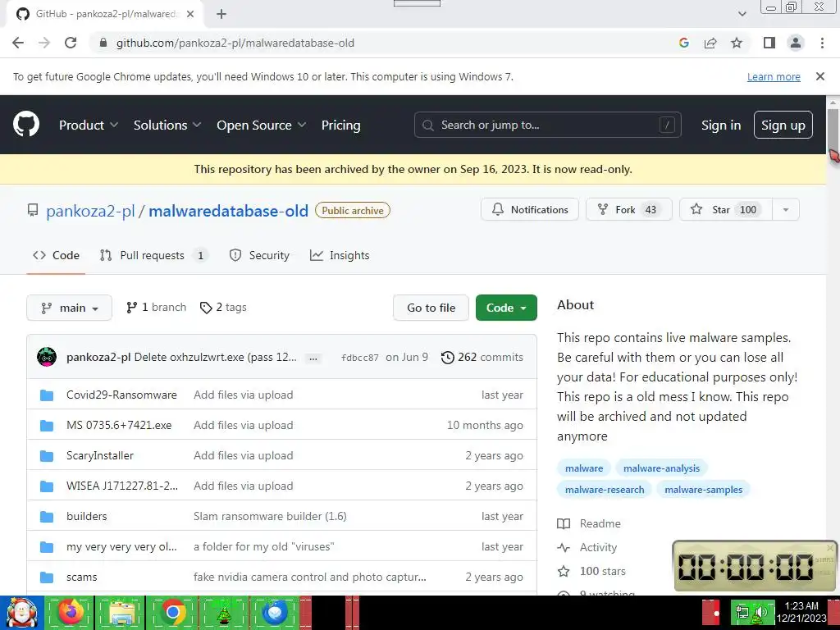
Task: Open the MS 0735.6+7421.exe folder
Action: tap(119, 426)
